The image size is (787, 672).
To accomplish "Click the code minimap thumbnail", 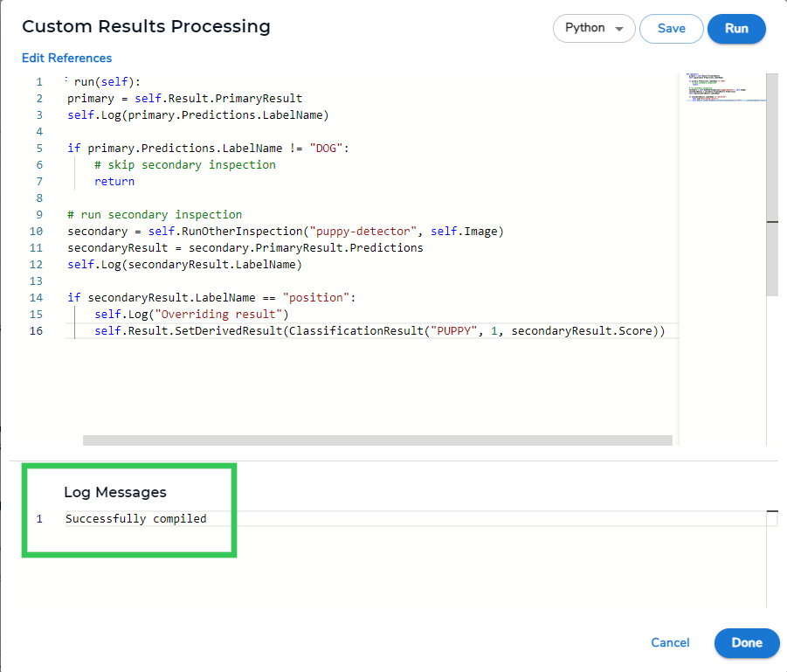I will [725, 88].
